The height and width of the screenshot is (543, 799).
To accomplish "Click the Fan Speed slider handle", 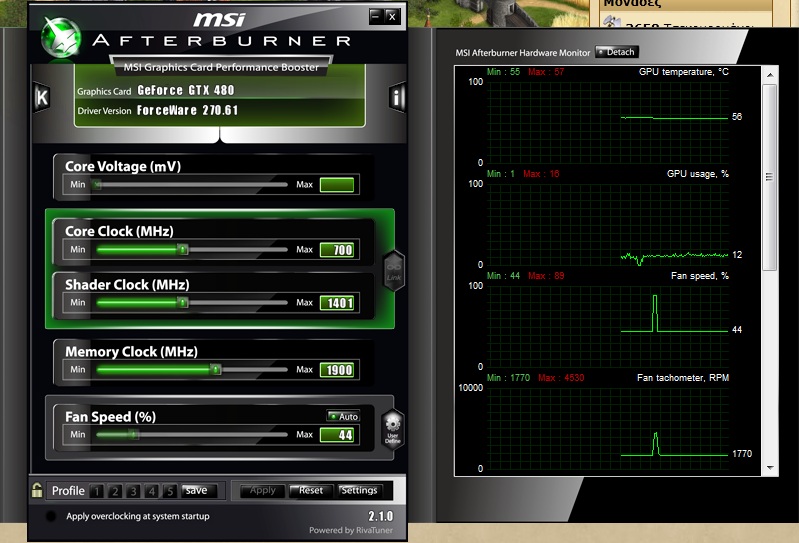I will pyautogui.click(x=133, y=435).
